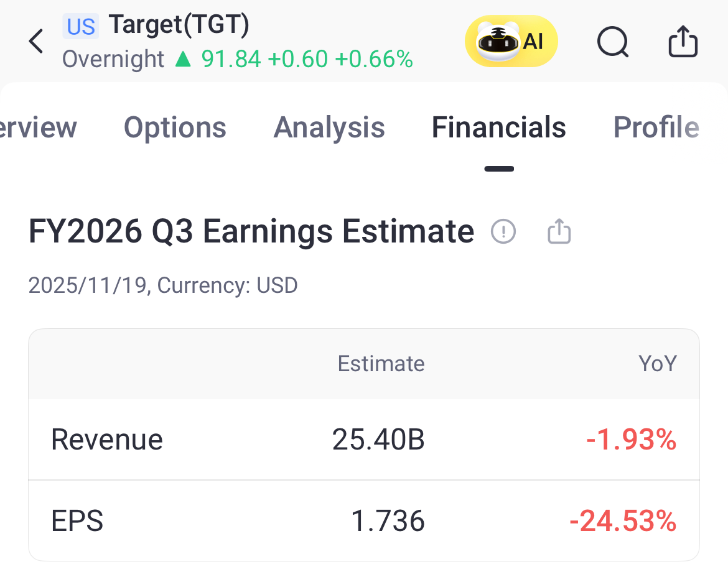Tap the info icon beside Earnings Estimate

pyautogui.click(x=503, y=232)
